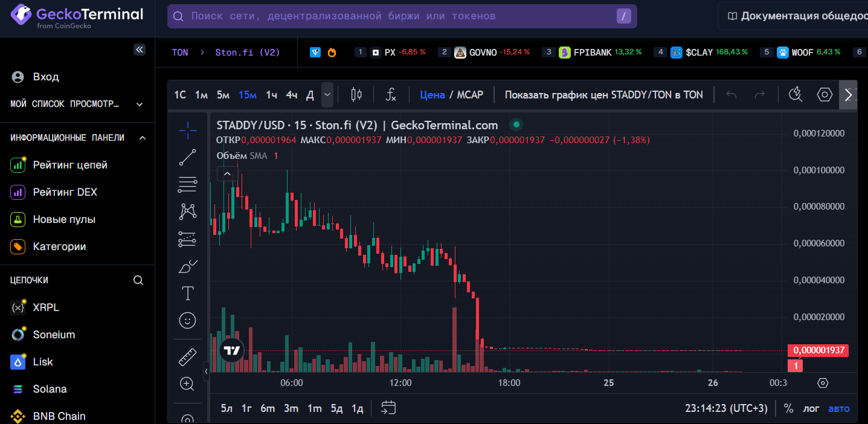The width and height of the screenshot is (868, 424).
Task: Open 'Рейтинг DEX' page
Action: click(x=65, y=192)
